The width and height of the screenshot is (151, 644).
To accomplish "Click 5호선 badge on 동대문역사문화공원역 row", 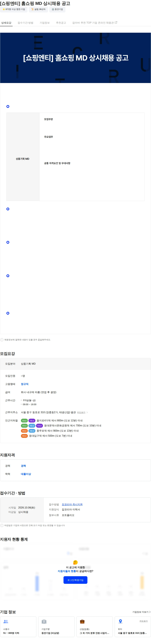I will click(x=39, y=425).
